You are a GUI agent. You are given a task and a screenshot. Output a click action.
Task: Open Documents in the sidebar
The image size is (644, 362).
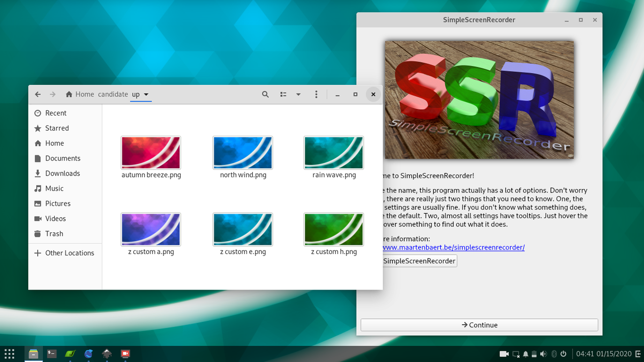coord(65,158)
